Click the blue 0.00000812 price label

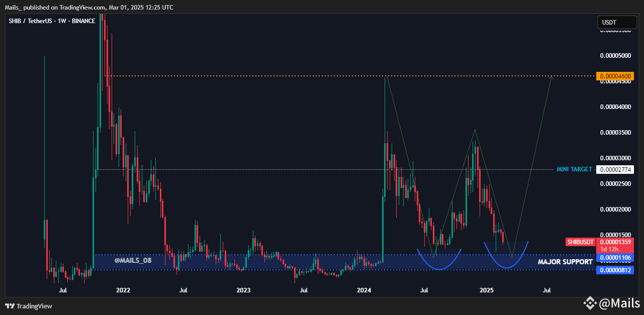coord(615,270)
